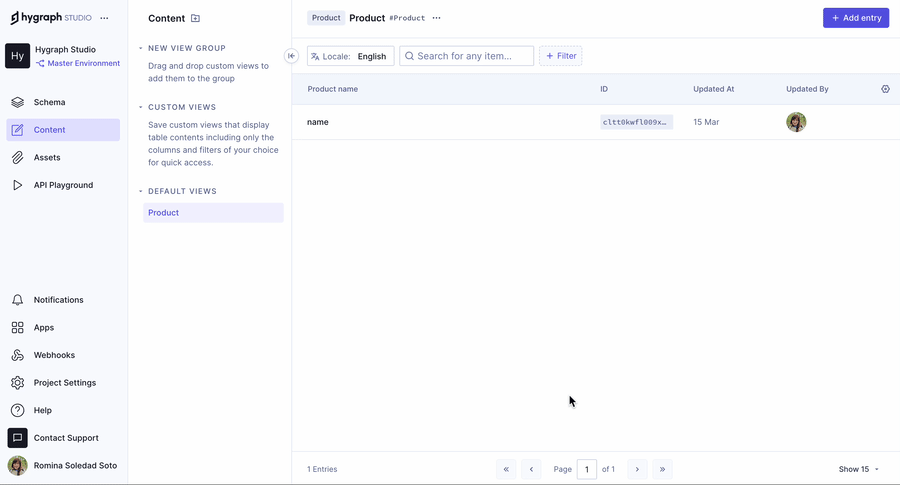Click the ID column header
Image resolution: width=900 pixels, height=485 pixels.
[x=604, y=89]
